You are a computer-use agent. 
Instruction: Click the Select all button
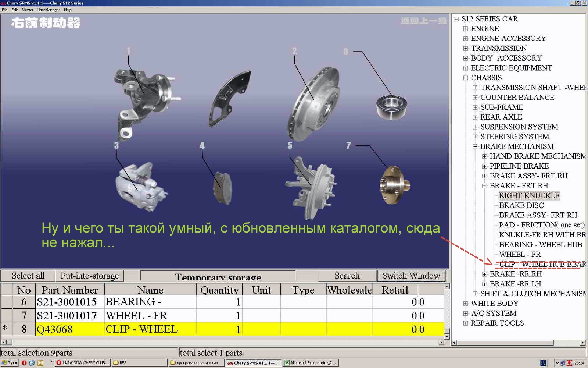click(x=28, y=276)
